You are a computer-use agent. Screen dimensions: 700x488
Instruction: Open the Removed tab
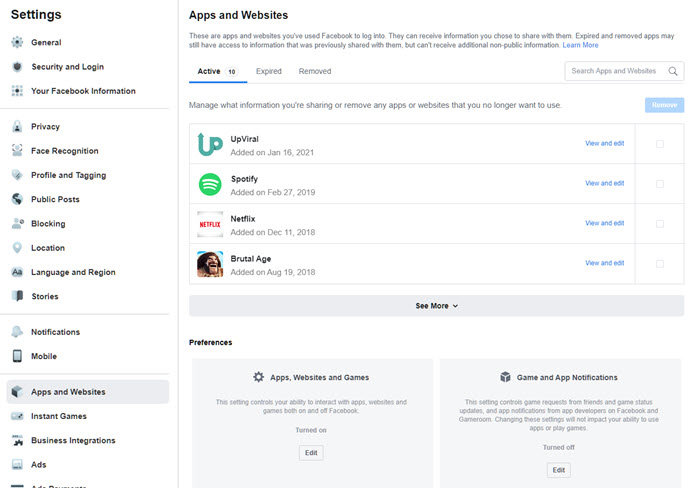click(315, 71)
